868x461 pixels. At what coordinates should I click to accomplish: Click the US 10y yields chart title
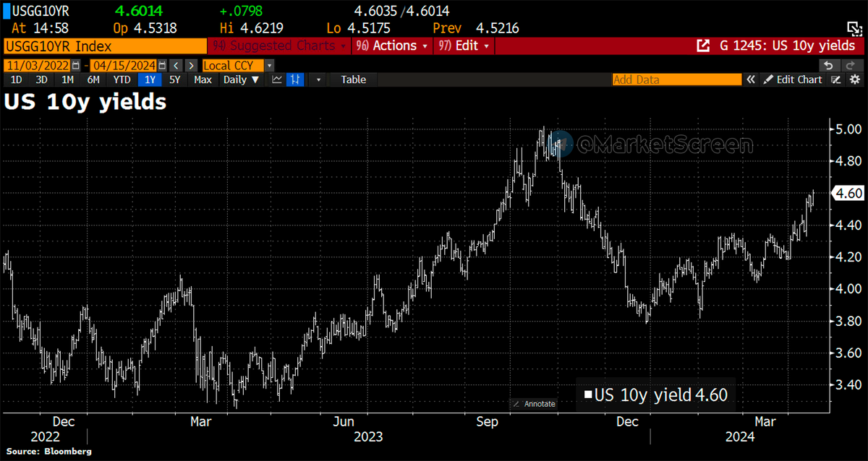[85, 103]
